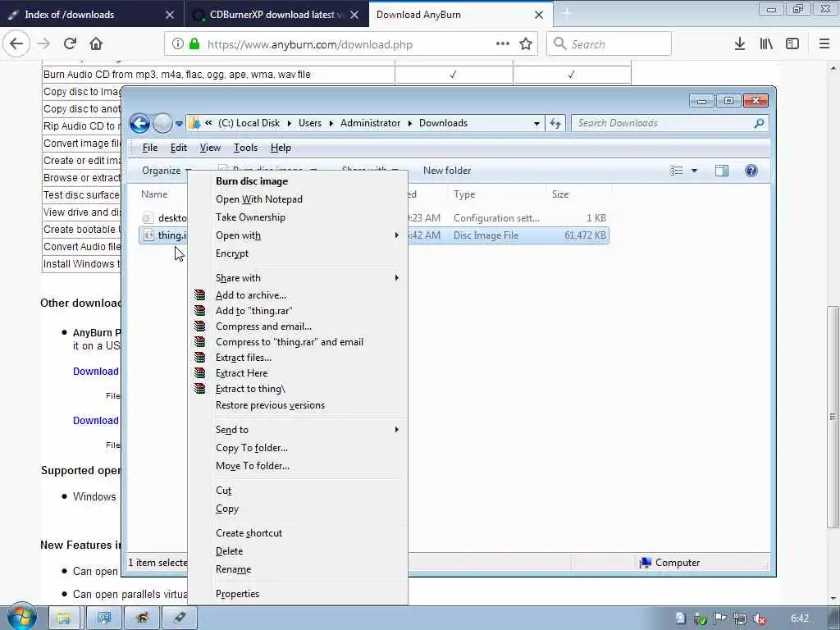Image resolution: width=840 pixels, height=630 pixels.
Task: Select Rename from context menu
Action: click(x=233, y=569)
